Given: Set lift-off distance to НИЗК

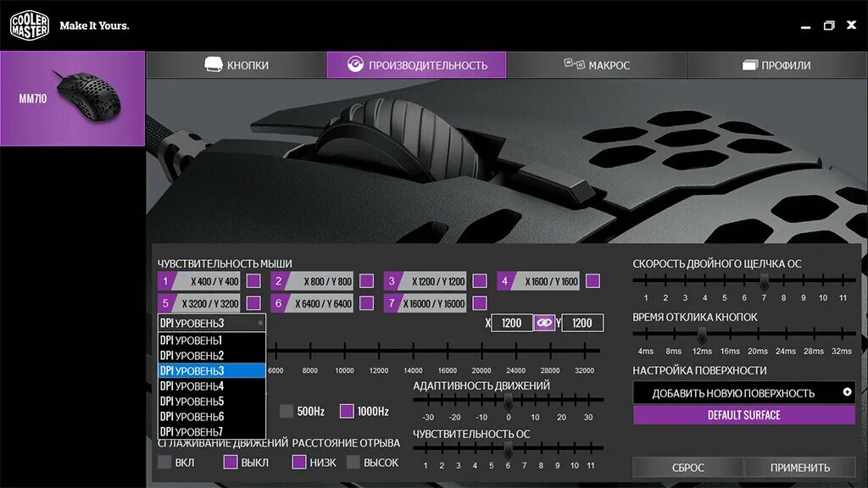Looking at the screenshot, I should click(299, 462).
